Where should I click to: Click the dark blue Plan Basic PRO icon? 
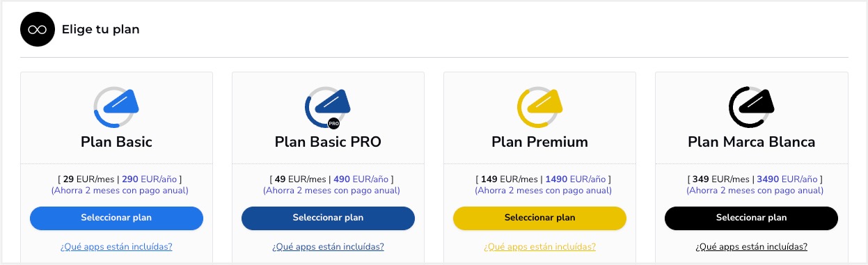point(328,108)
